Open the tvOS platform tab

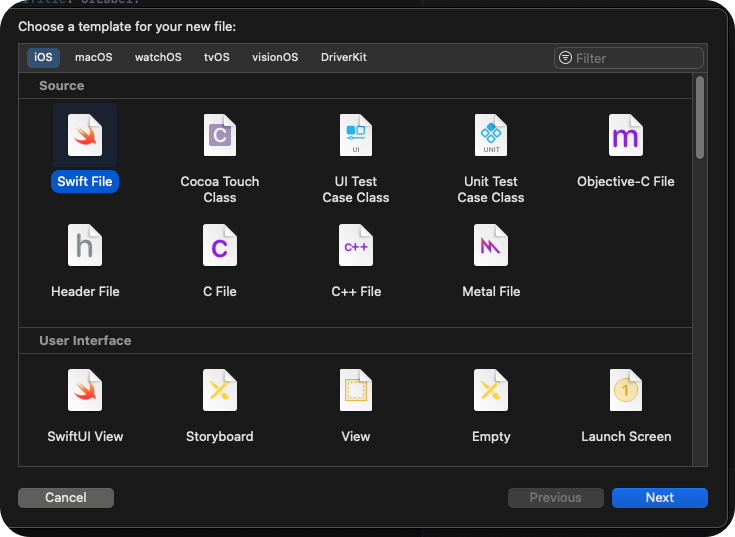(217, 57)
